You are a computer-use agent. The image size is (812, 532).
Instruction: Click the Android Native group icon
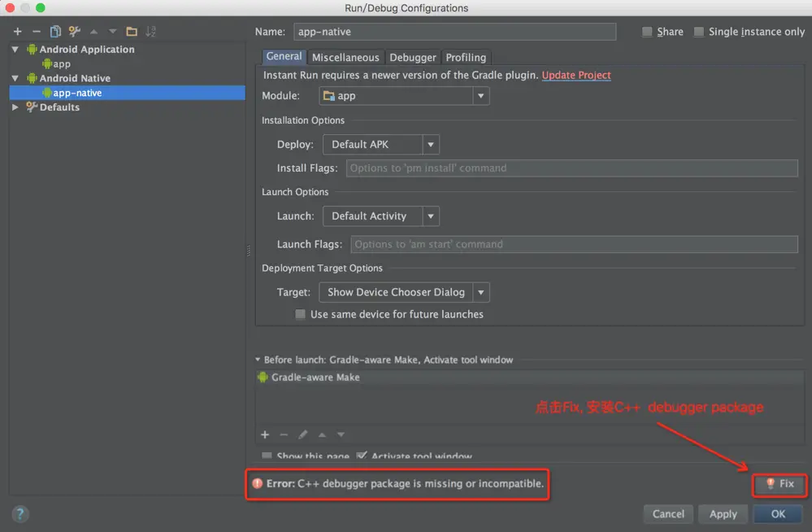pyautogui.click(x=33, y=78)
